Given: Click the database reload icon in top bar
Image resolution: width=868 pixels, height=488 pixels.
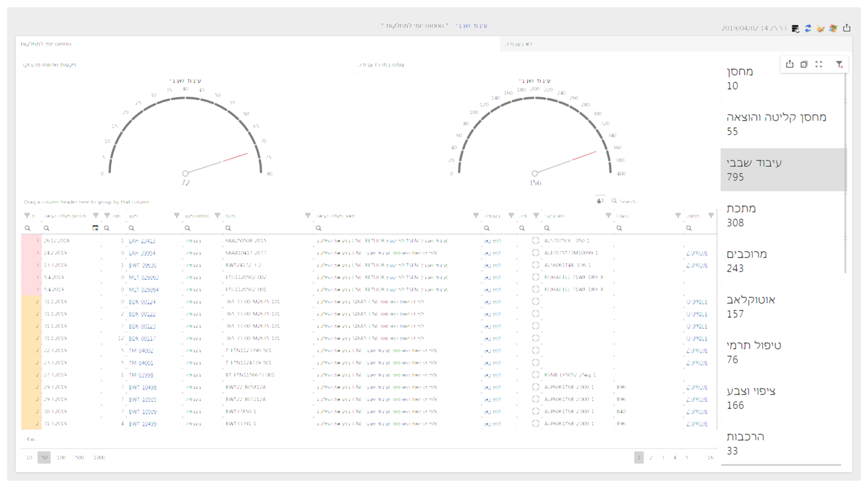Looking at the screenshot, I should (x=795, y=28).
